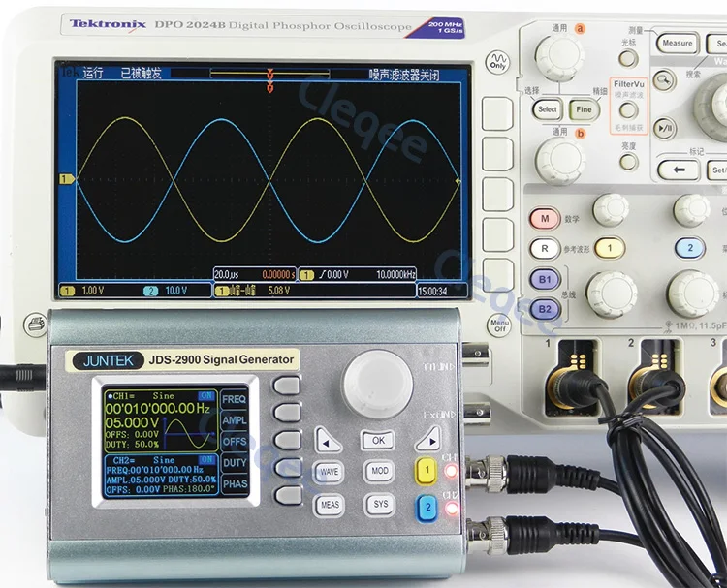Viewport: 727px width, 588px height.
Task: Tap the lowest side bezel button on the oscilloscope
Action: click(498, 276)
